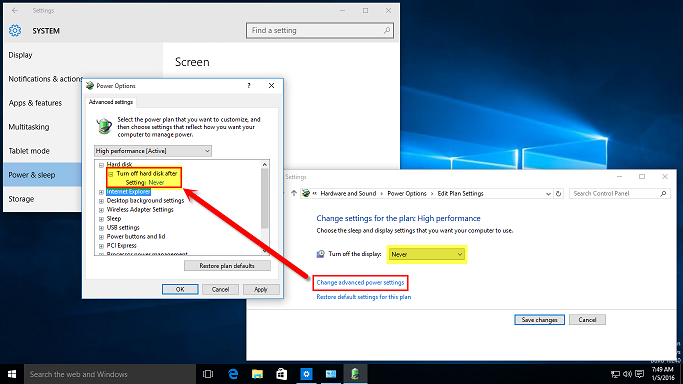Click the Advanced settings tab
The height and width of the screenshot is (384, 683).
(111, 102)
